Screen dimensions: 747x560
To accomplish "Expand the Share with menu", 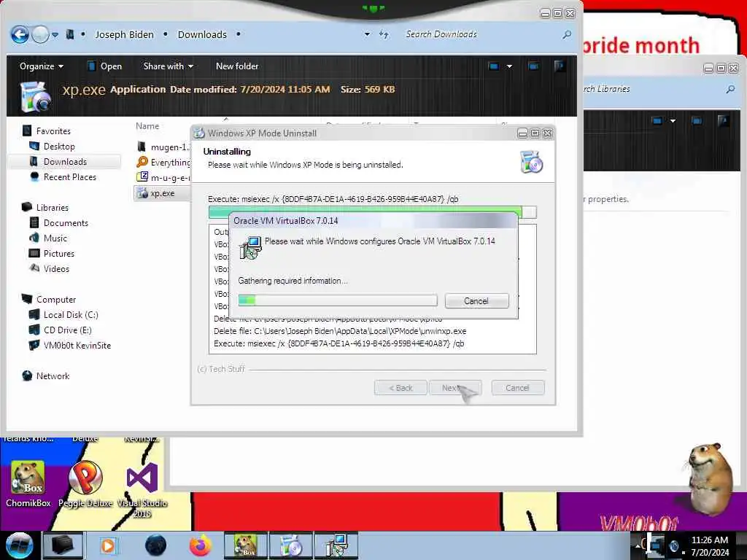I will pos(169,66).
